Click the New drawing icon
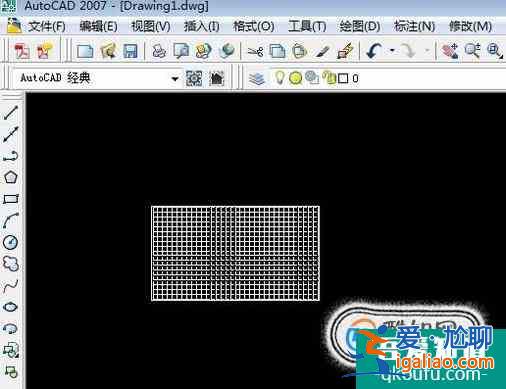506x389 pixels. point(85,51)
